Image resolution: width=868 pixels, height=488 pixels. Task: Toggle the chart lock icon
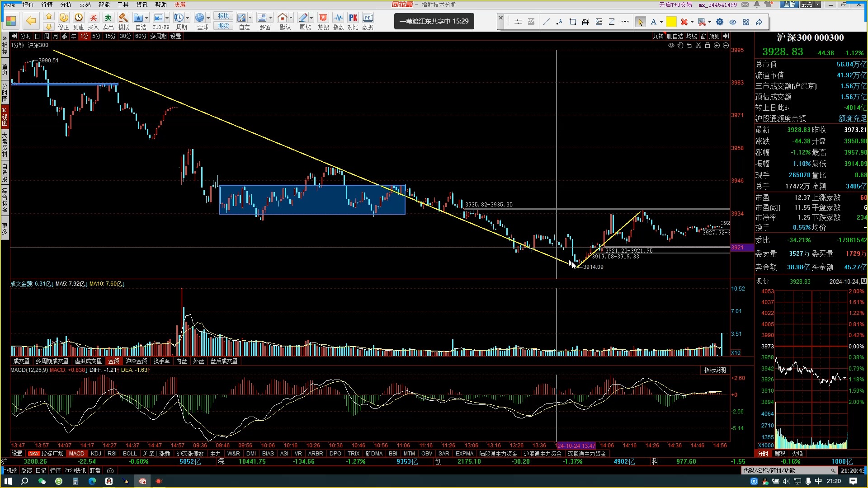tap(708, 45)
